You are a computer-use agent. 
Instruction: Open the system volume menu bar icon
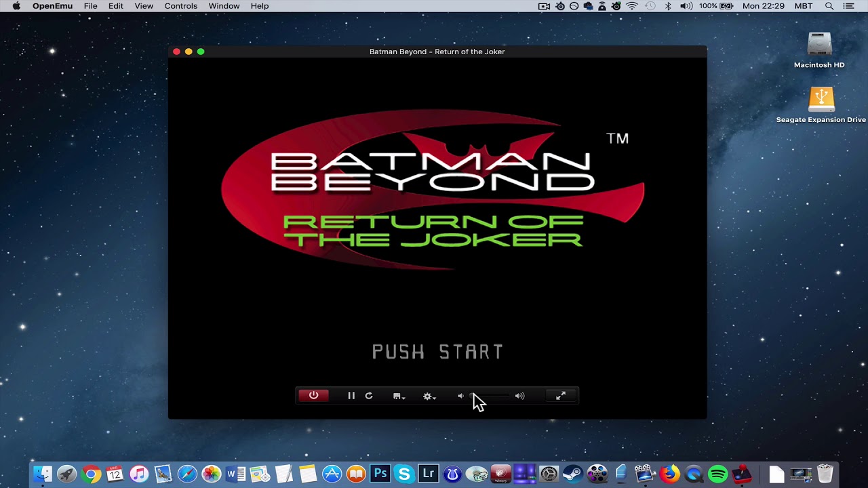click(686, 6)
